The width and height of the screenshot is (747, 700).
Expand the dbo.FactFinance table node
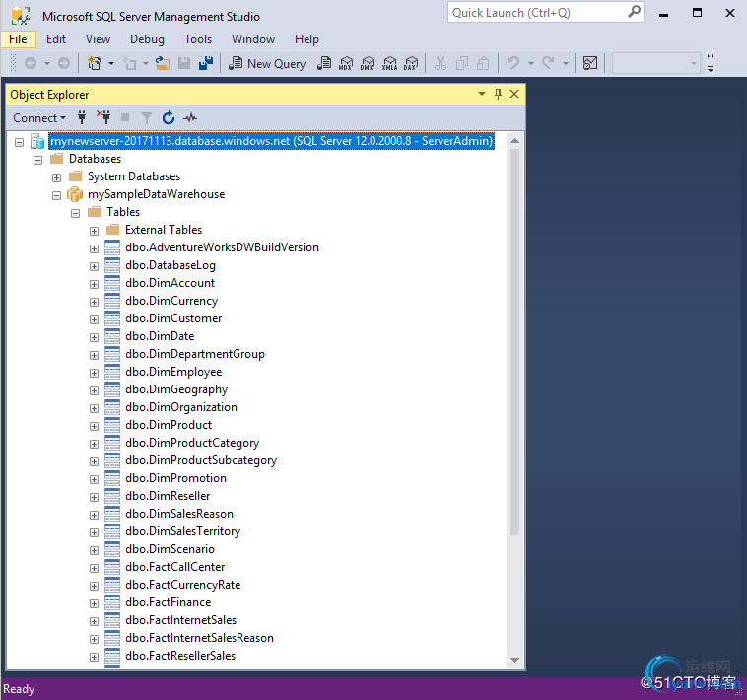(94, 603)
